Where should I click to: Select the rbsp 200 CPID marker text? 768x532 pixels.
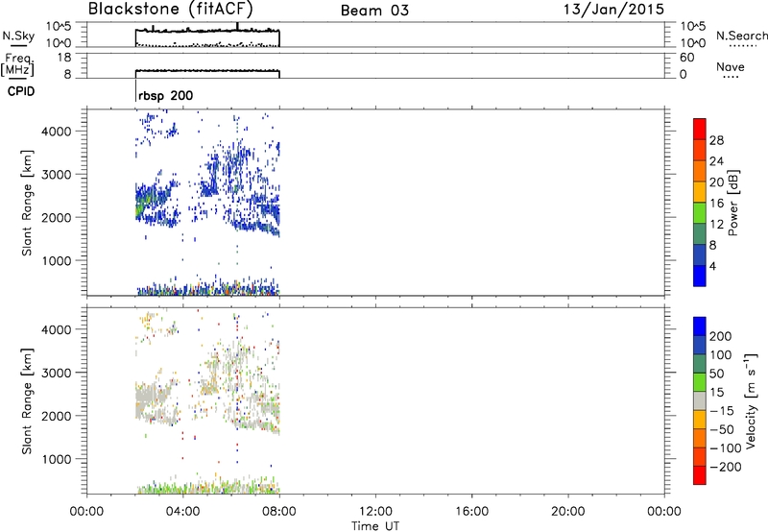(x=165, y=95)
